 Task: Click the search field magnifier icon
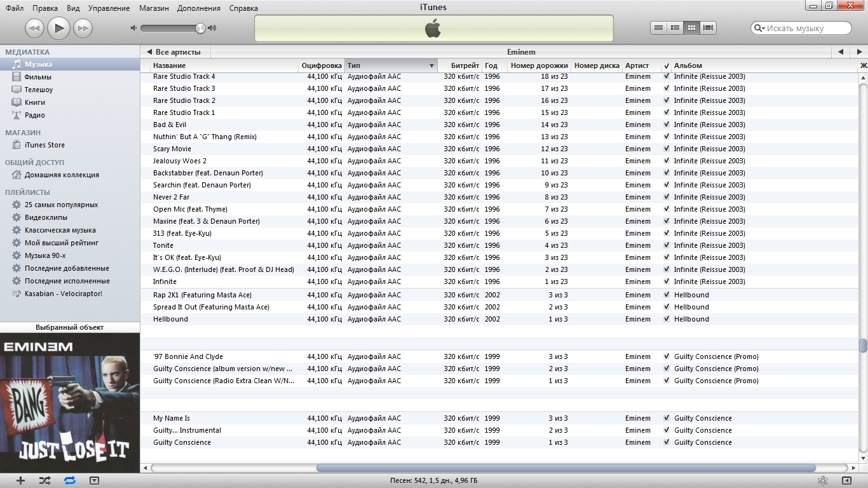pos(759,28)
